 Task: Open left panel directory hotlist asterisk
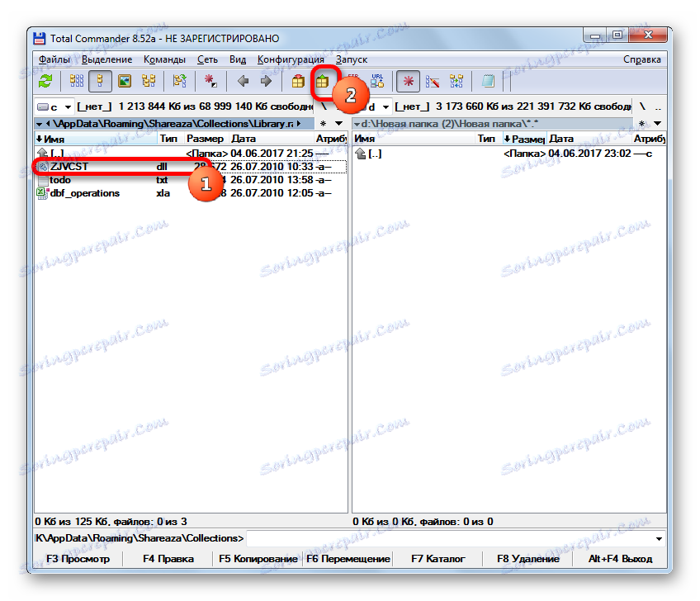(x=324, y=124)
